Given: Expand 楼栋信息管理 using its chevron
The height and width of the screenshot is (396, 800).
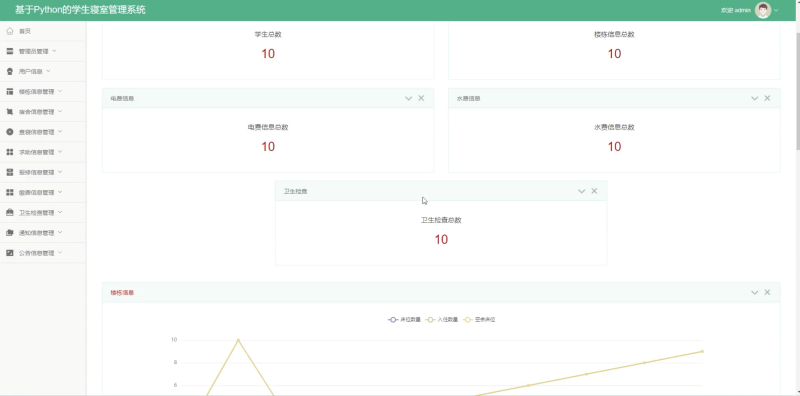Looking at the screenshot, I should [x=60, y=91].
